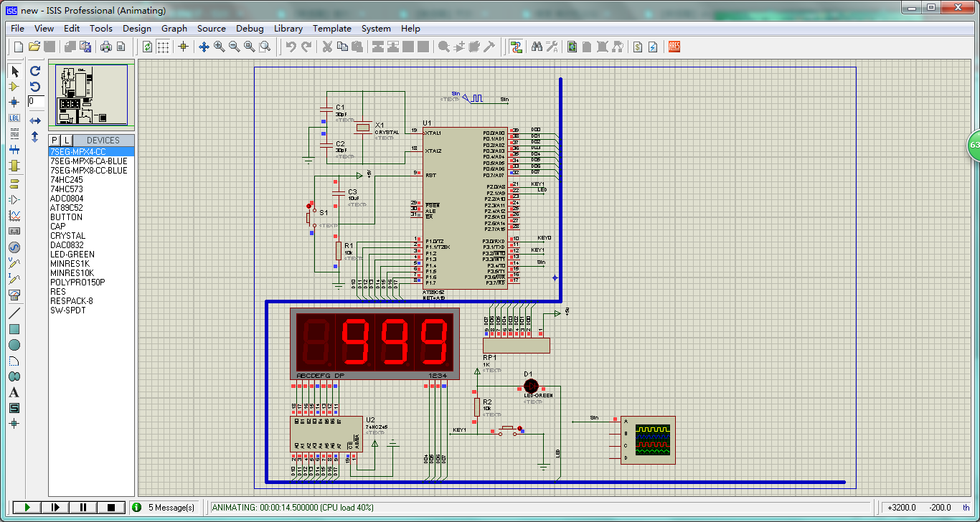Select the Virtual Instruments mode icon

click(14, 295)
